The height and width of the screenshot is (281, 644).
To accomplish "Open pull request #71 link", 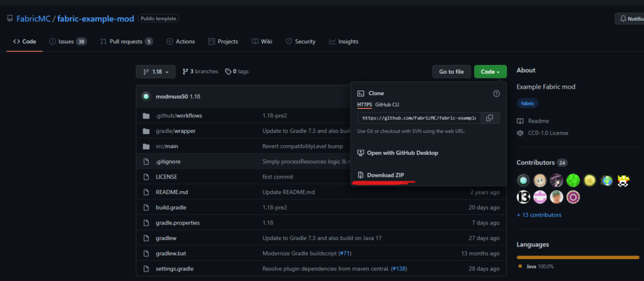I will pos(344,254).
